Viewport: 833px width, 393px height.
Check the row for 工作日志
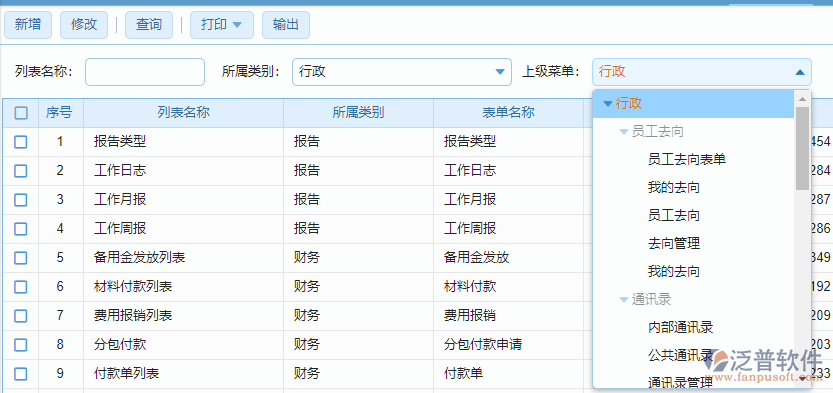click(21, 170)
